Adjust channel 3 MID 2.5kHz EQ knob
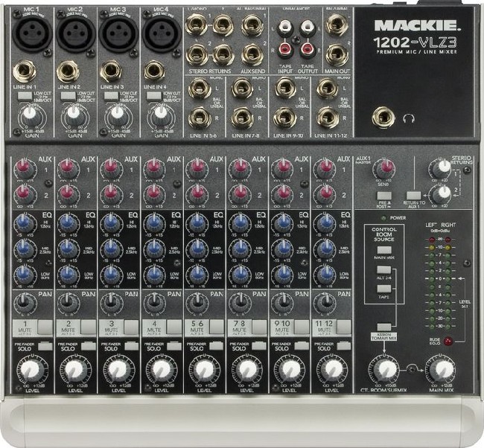484x448 pixels. click(x=110, y=248)
